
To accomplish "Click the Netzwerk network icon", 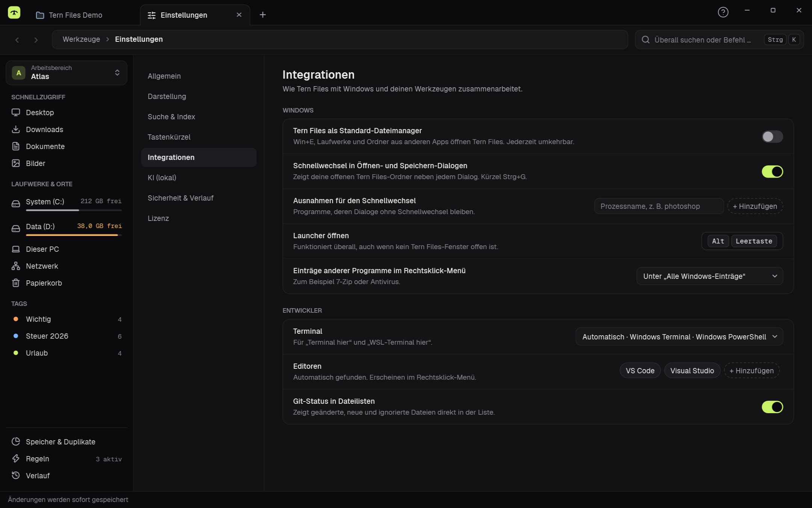I will (16, 266).
